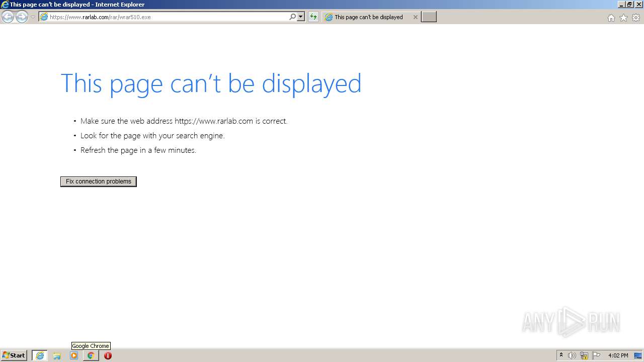Viewport: 644px width, 362px height.
Task: Go to the Home page icon
Action: pos(611,18)
